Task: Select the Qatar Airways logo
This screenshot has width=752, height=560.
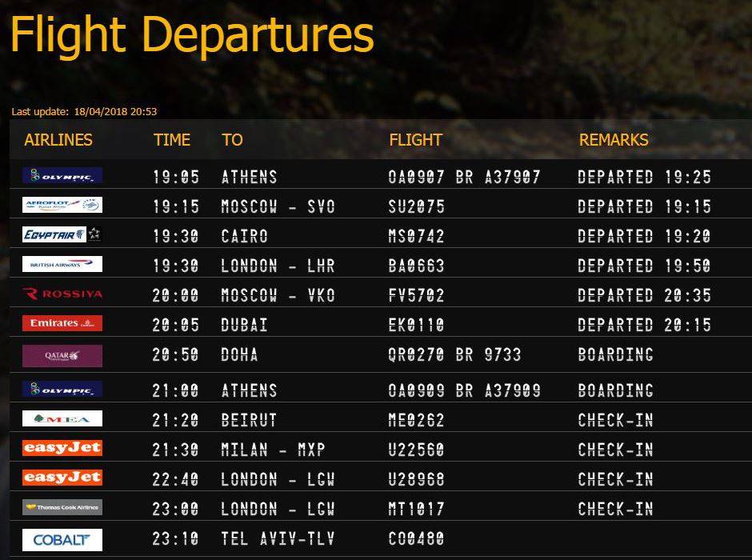Action: tap(62, 356)
